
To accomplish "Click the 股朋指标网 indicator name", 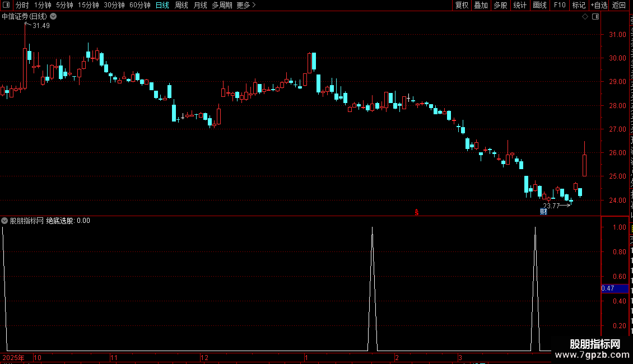I will [27, 221].
